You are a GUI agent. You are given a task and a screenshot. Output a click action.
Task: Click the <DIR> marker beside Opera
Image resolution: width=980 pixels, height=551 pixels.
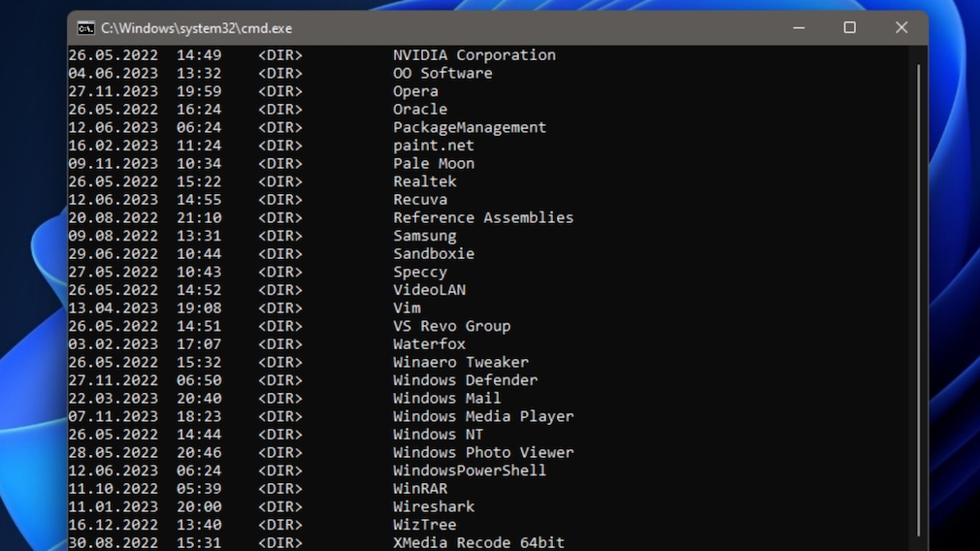pos(279,91)
